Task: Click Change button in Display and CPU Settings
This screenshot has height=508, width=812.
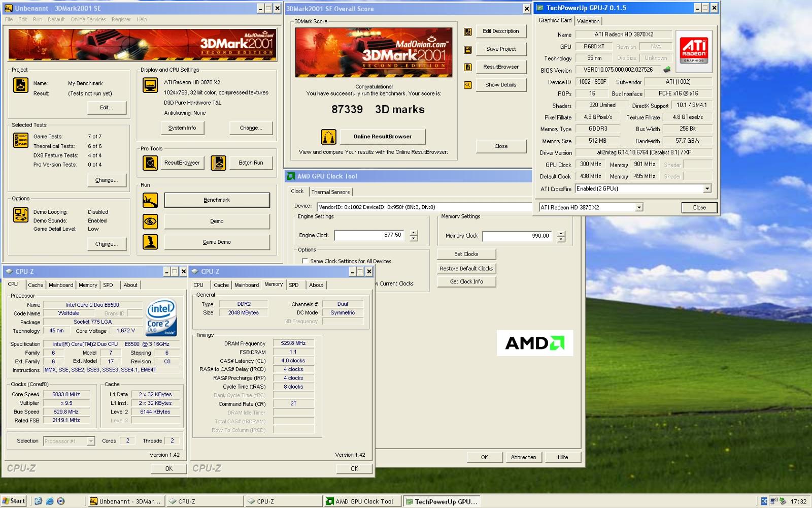Action: point(251,128)
